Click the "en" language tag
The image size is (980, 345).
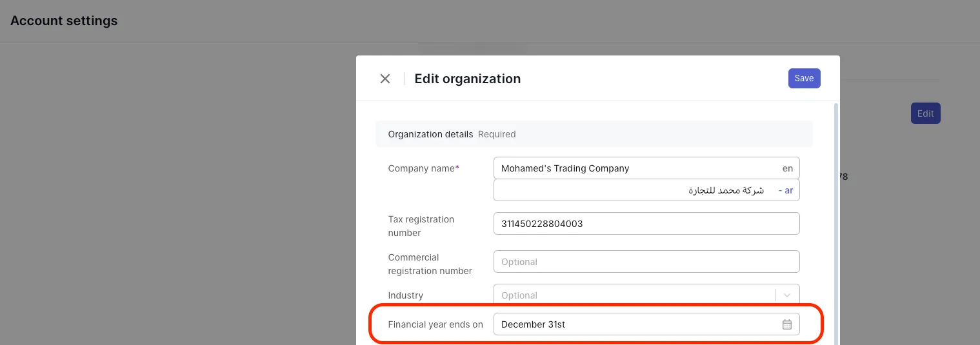coord(788,168)
